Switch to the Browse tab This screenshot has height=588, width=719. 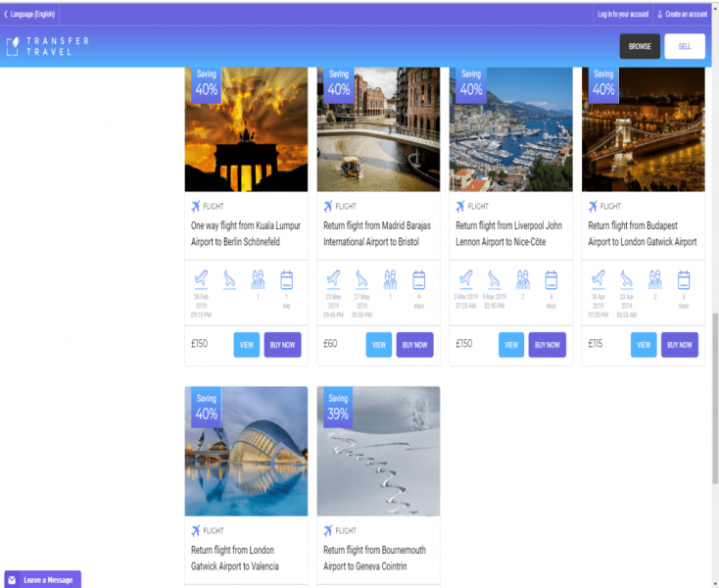[640, 46]
